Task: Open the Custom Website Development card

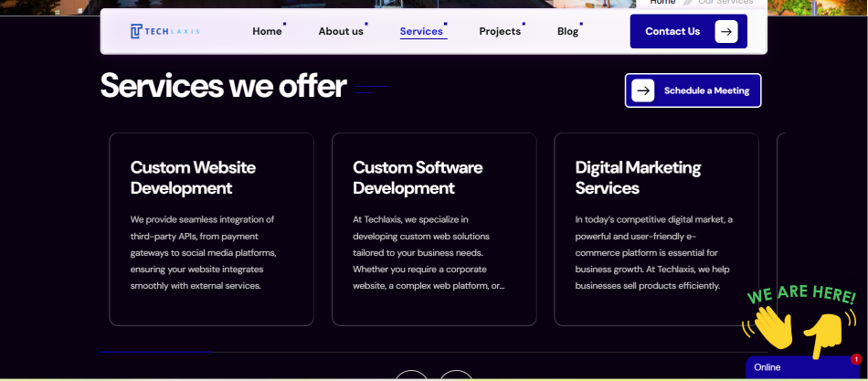Action: click(211, 228)
